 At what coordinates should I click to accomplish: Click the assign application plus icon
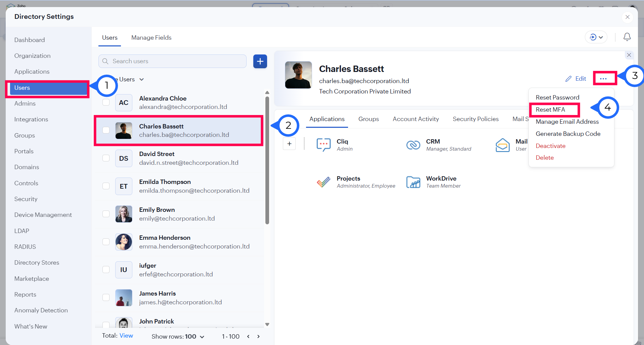(x=289, y=144)
